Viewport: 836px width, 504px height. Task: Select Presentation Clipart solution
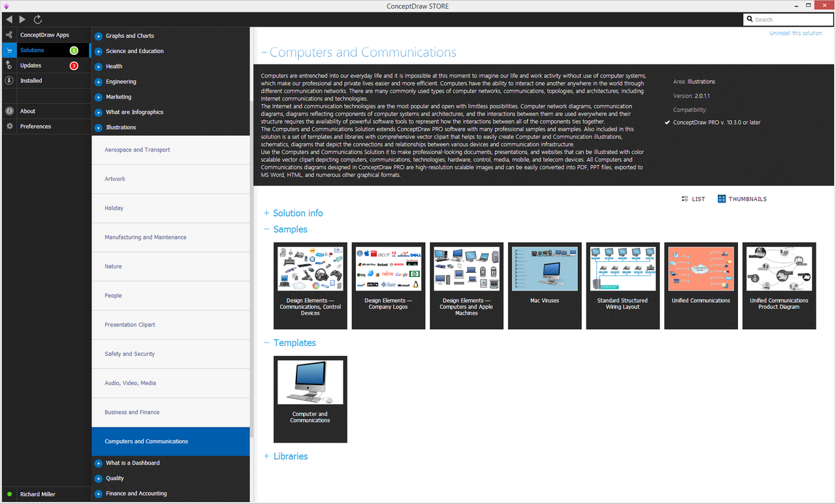click(x=170, y=325)
